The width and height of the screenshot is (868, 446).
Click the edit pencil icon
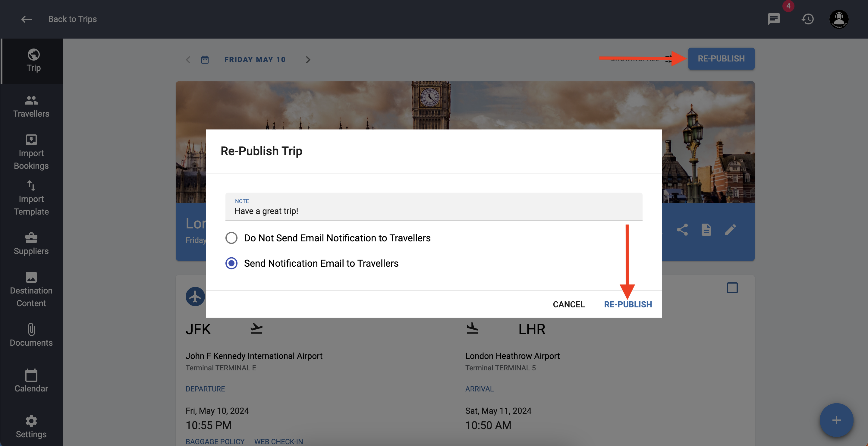pos(730,230)
